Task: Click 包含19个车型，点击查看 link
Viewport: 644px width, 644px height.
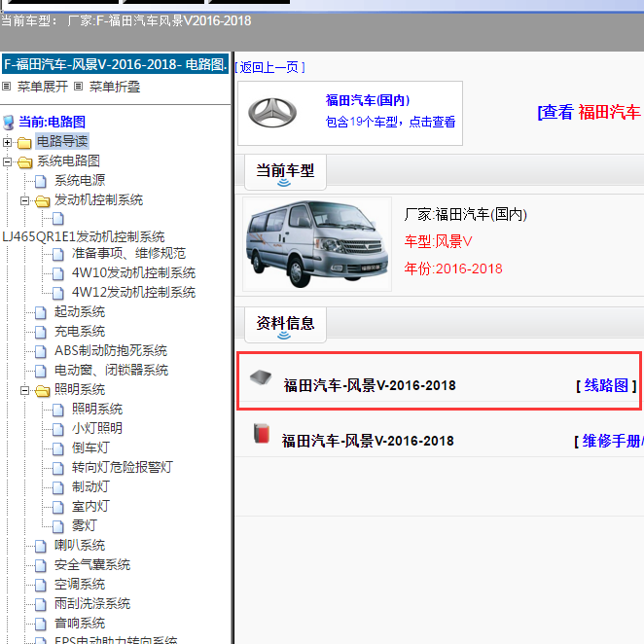Action: pyautogui.click(x=390, y=122)
